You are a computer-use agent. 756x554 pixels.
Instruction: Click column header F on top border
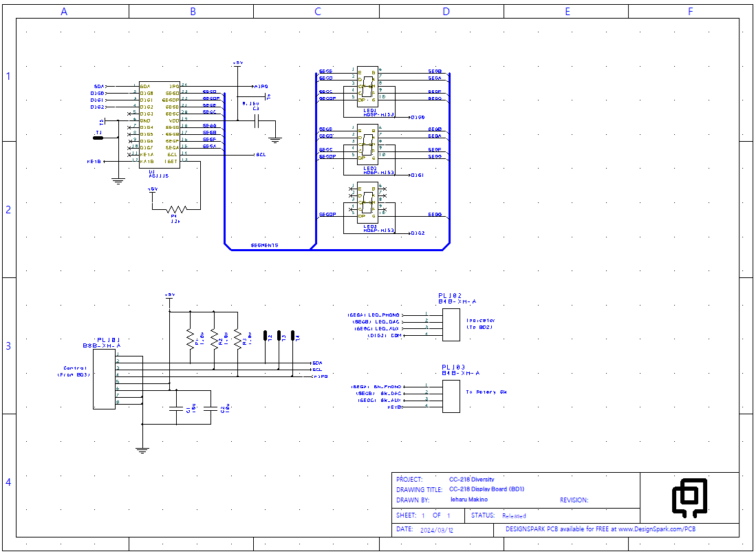coord(690,12)
